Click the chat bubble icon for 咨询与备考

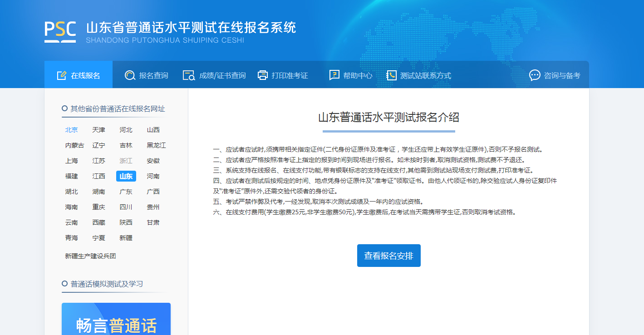pyautogui.click(x=535, y=75)
